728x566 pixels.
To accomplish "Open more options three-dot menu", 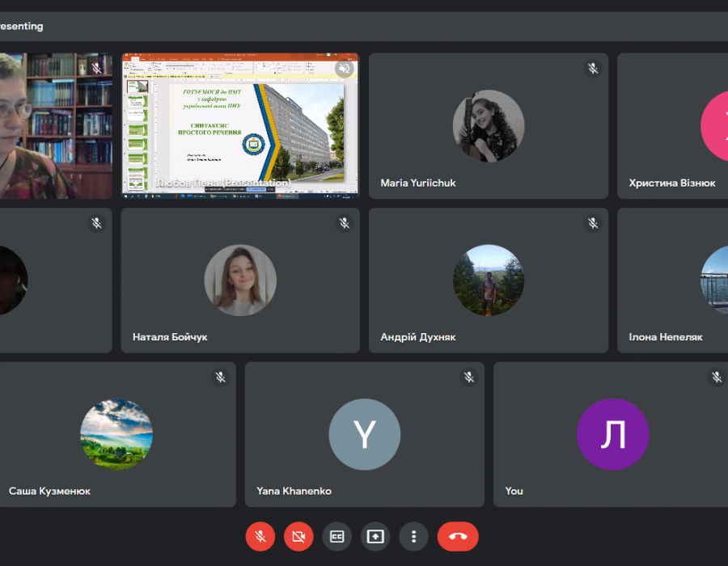I will tap(413, 536).
